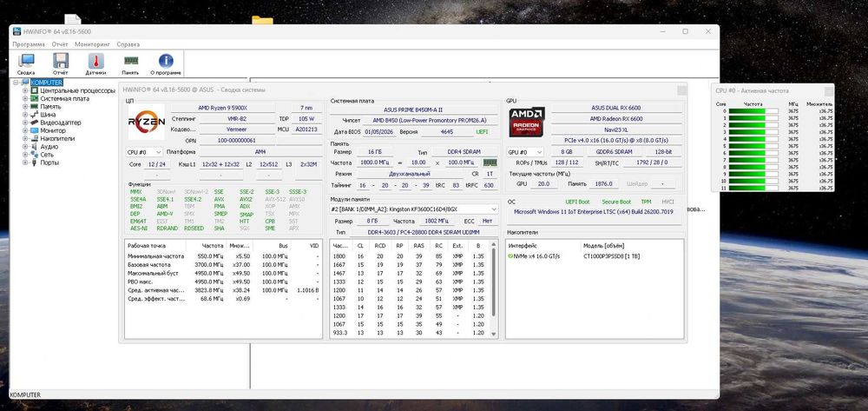Select the CT1000P3PSSD8 [1 TB] drive entry

pos(612,256)
